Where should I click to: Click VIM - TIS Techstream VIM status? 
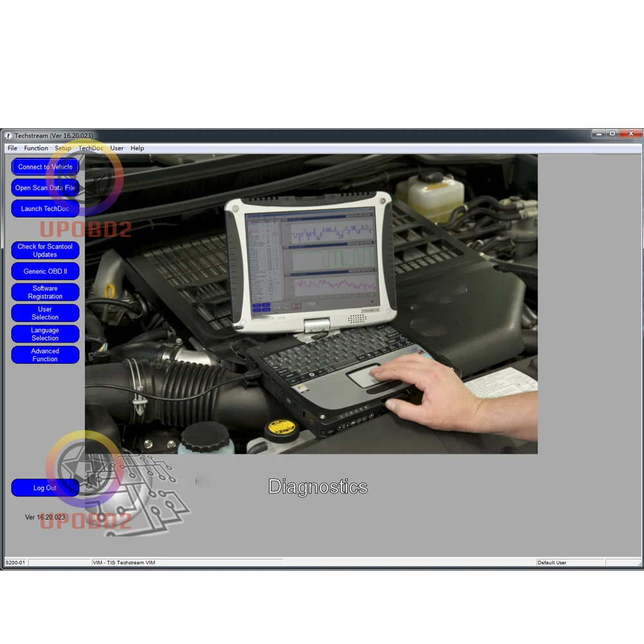click(124, 562)
